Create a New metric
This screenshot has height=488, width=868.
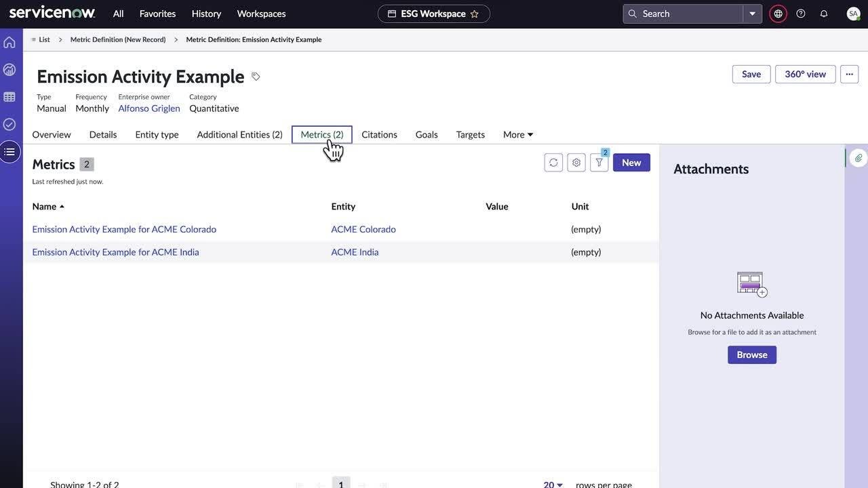coord(631,163)
